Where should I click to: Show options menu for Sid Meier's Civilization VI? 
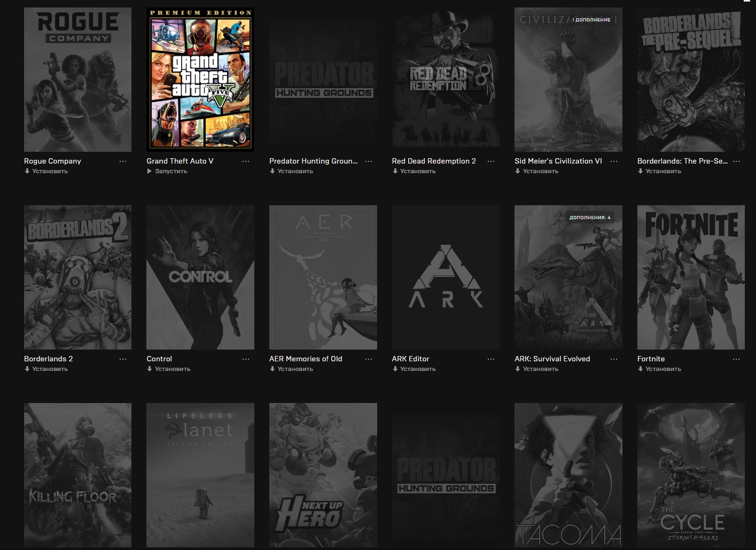point(614,161)
